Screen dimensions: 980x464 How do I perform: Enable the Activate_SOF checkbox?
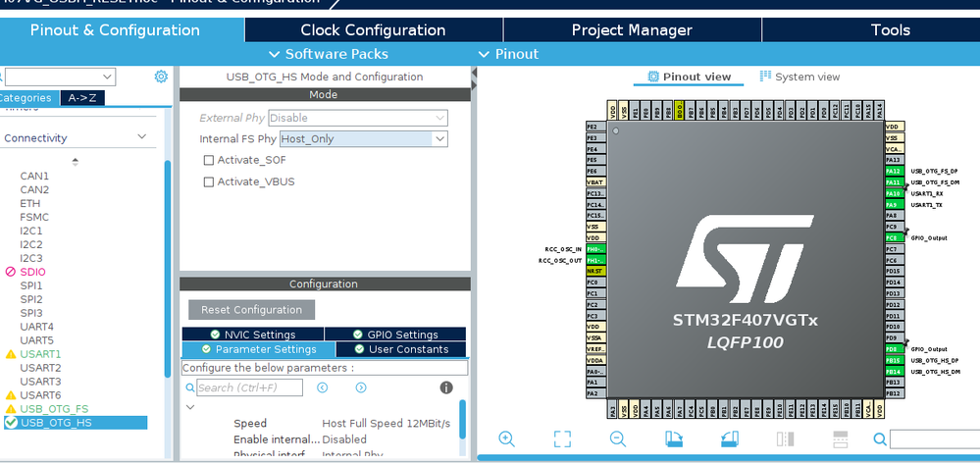coord(209,160)
